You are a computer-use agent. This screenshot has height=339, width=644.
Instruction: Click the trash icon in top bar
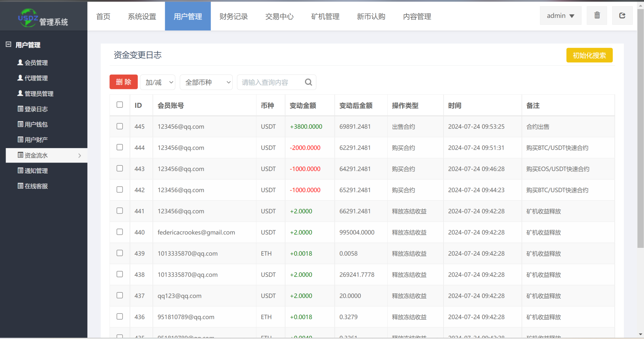click(x=597, y=15)
